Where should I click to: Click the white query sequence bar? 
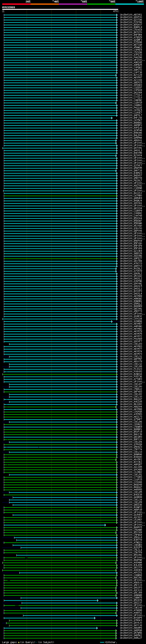pyautogui.click(x=60, y=9)
